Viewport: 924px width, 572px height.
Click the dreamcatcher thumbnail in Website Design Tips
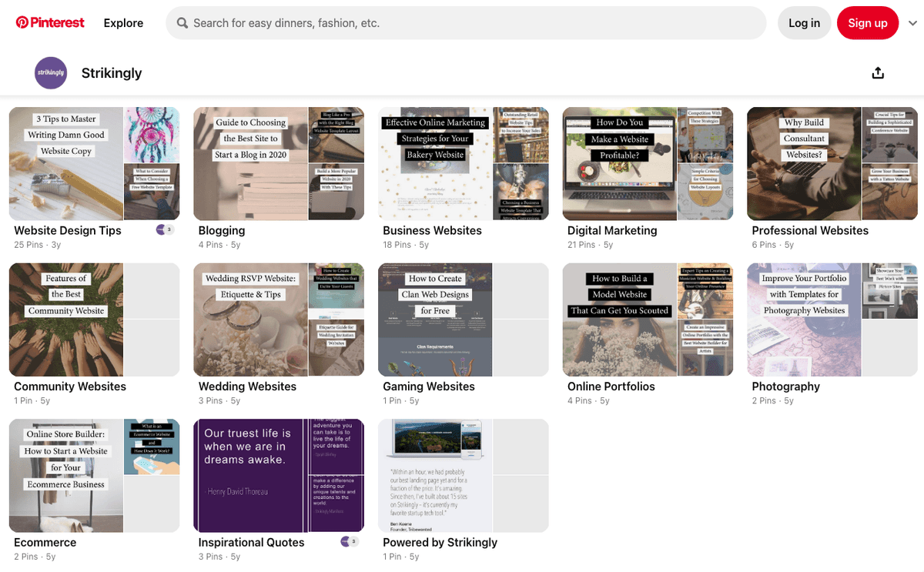point(152,134)
